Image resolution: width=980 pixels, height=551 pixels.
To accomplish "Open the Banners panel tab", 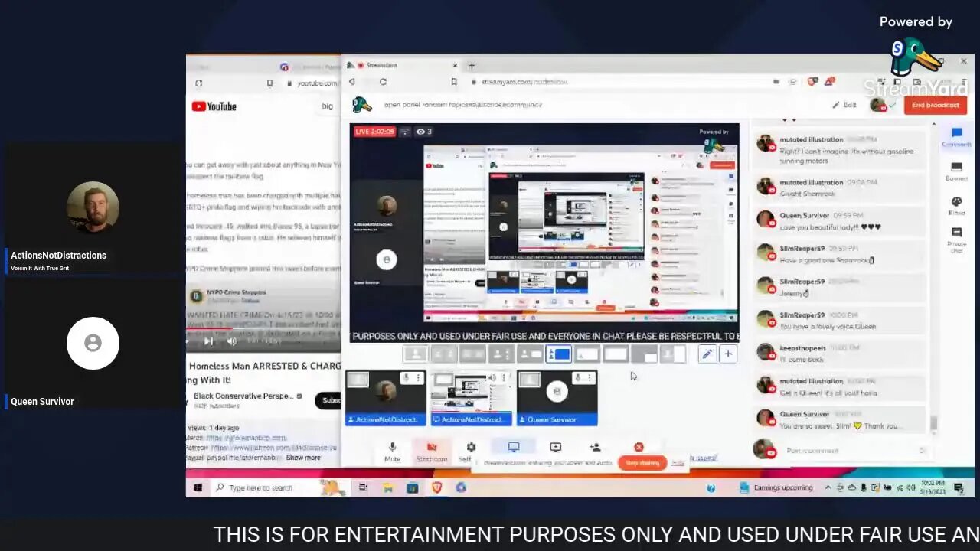I will click(956, 171).
